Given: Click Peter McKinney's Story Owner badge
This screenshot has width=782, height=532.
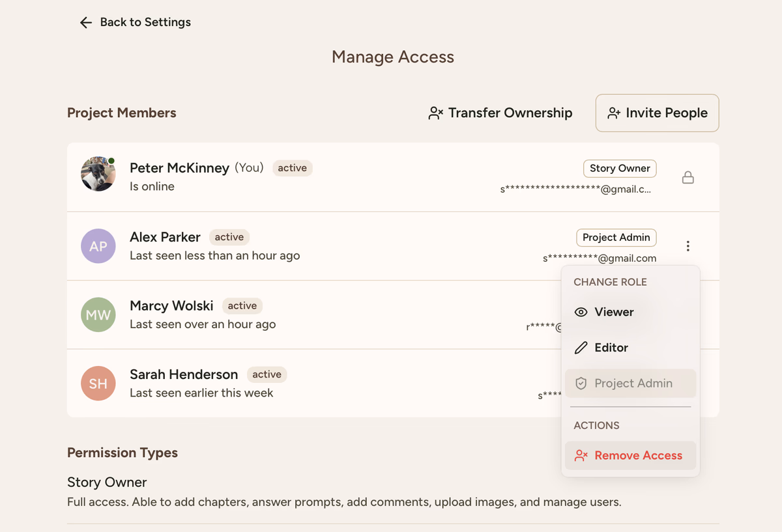Looking at the screenshot, I should (619, 169).
